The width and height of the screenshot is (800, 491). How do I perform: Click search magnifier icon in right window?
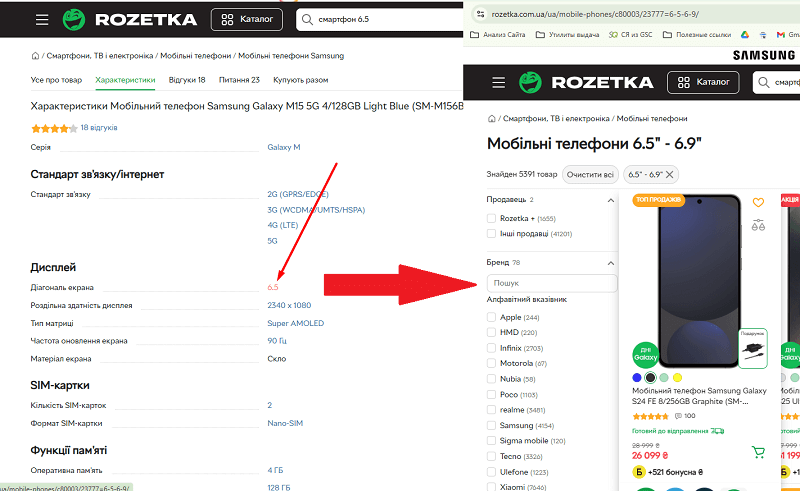coord(764,83)
